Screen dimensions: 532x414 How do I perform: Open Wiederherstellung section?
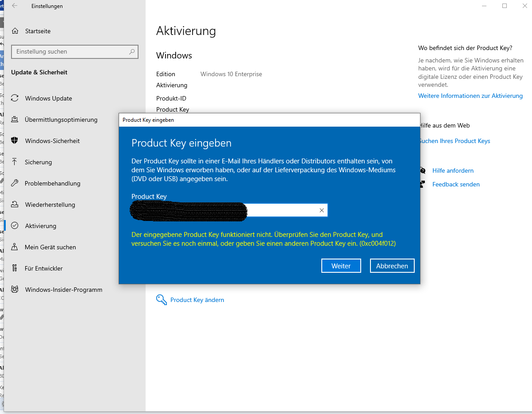(x=50, y=205)
